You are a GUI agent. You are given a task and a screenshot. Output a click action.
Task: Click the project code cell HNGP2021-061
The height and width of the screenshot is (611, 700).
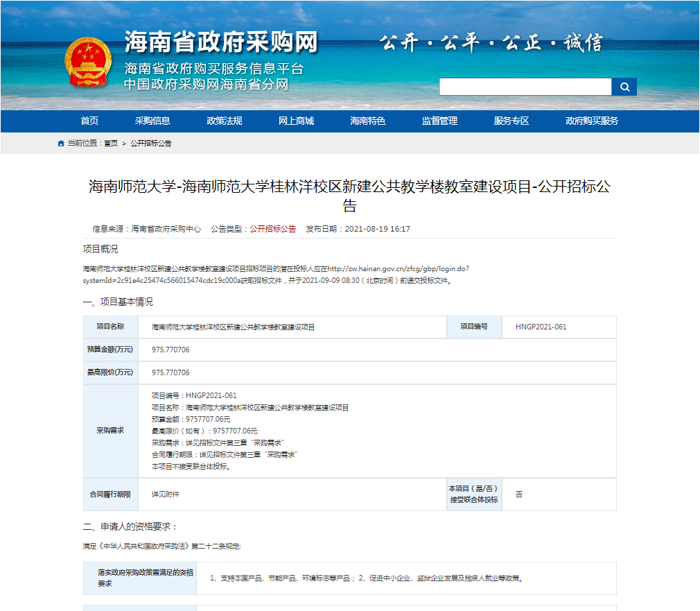click(x=559, y=327)
